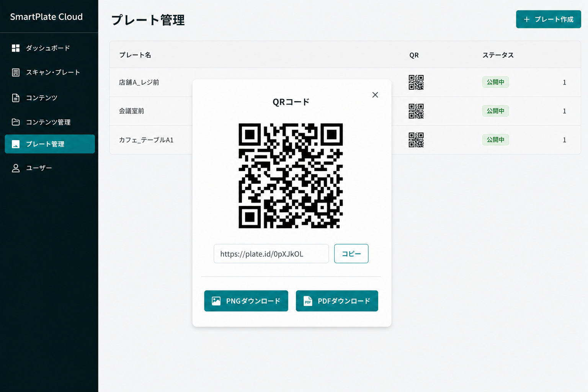Click the large QR code image
Screen dimensions: 588x392
point(291,176)
